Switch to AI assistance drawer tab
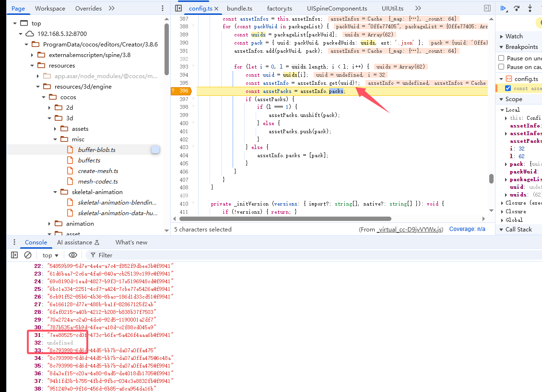Viewport: 542px width, 392px height. [x=78, y=242]
